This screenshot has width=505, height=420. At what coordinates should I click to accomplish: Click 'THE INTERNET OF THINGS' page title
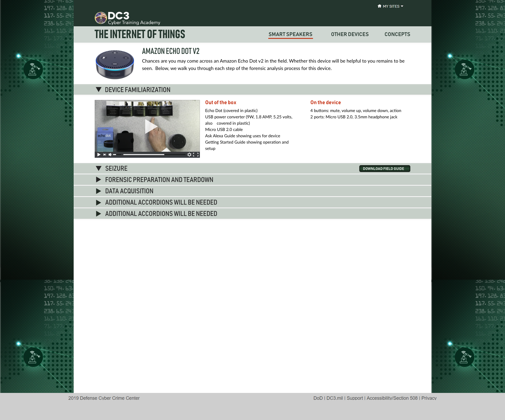(140, 34)
